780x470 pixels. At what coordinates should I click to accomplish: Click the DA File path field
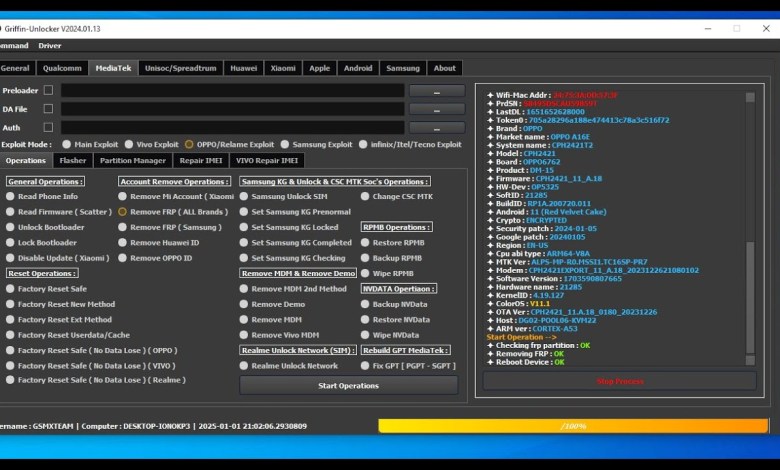pyautogui.click(x=232, y=109)
